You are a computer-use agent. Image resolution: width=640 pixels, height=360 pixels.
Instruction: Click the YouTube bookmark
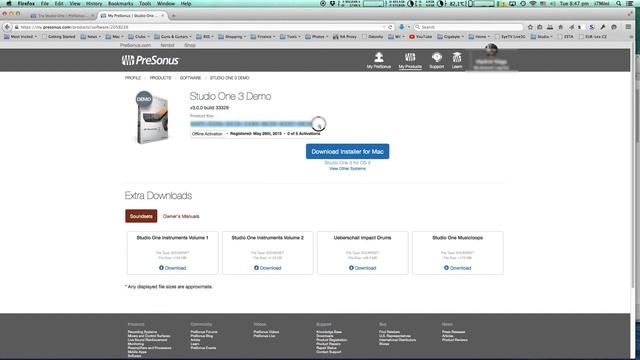(420, 37)
